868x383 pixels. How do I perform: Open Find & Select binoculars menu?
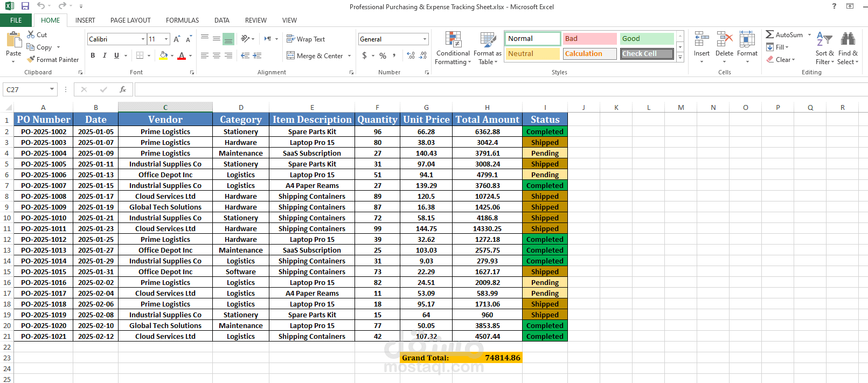pyautogui.click(x=848, y=48)
